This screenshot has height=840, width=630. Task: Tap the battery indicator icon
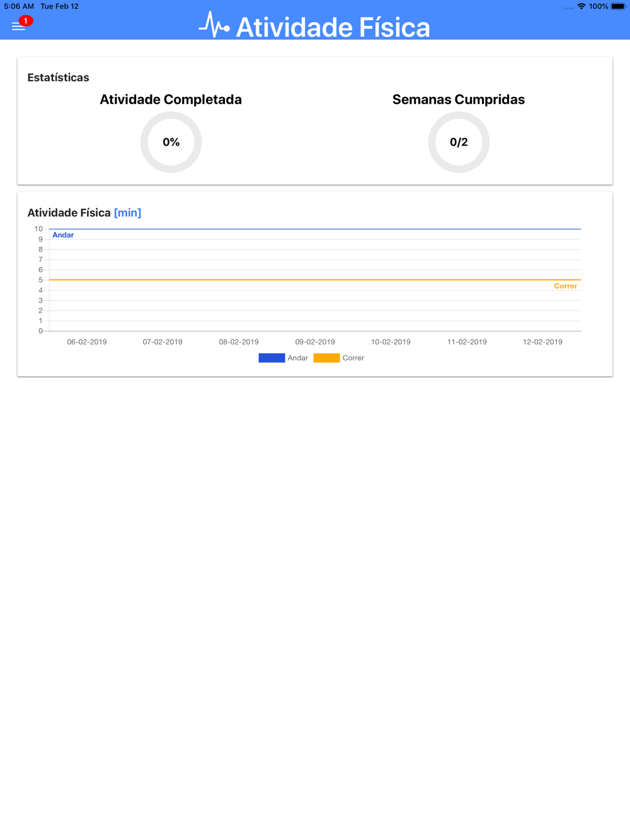click(618, 6)
